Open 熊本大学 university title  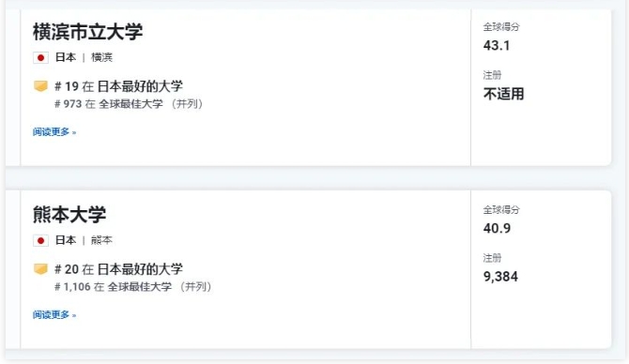69,215
